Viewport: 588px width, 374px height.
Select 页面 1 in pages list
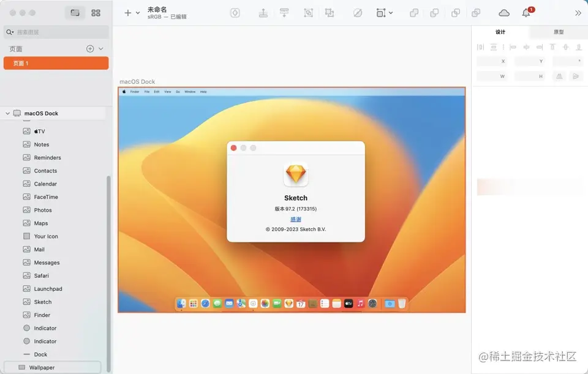click(x=56, y=63)
